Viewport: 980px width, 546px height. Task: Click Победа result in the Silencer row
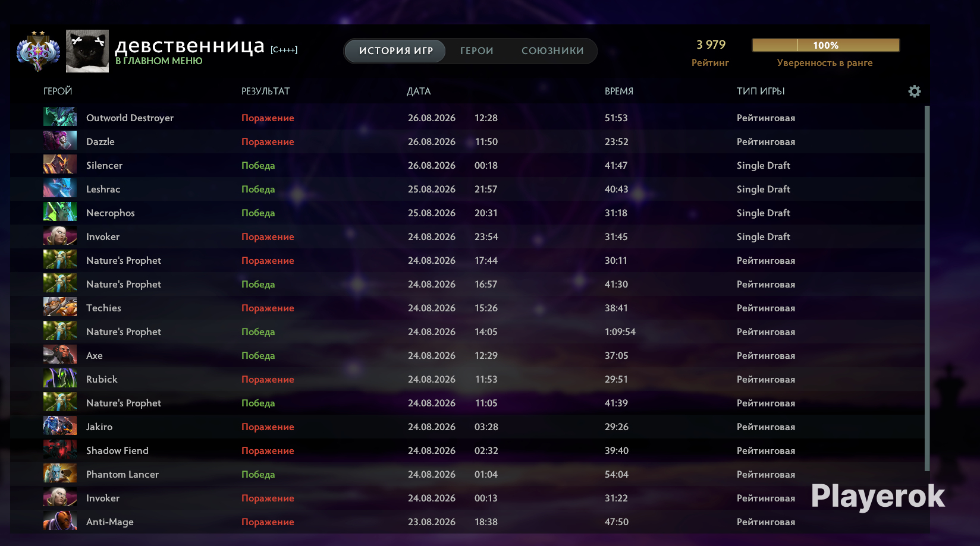point(258,165)
